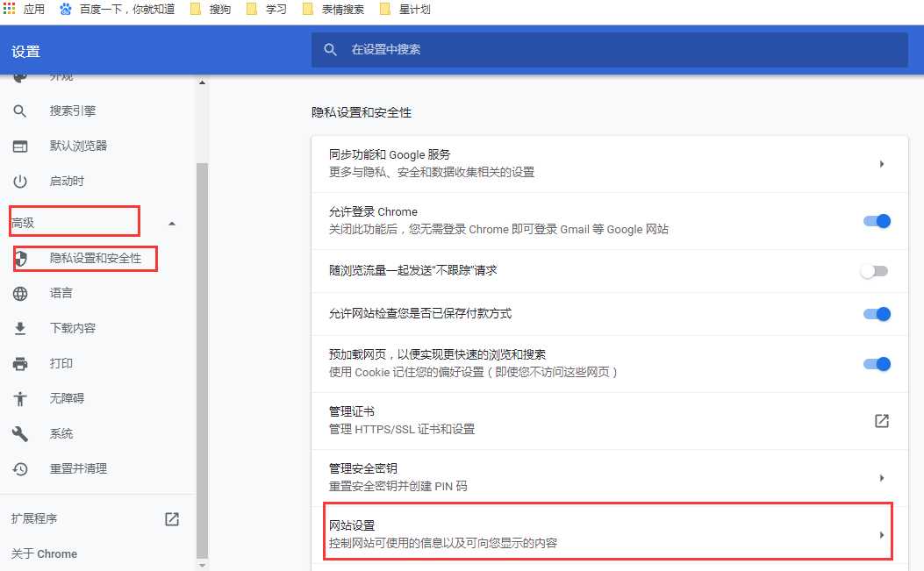The height and width of the screenshot is (571, 924).
Task: Disable the 允许登录 Chrome toggle
Action: tap(875, 221)
